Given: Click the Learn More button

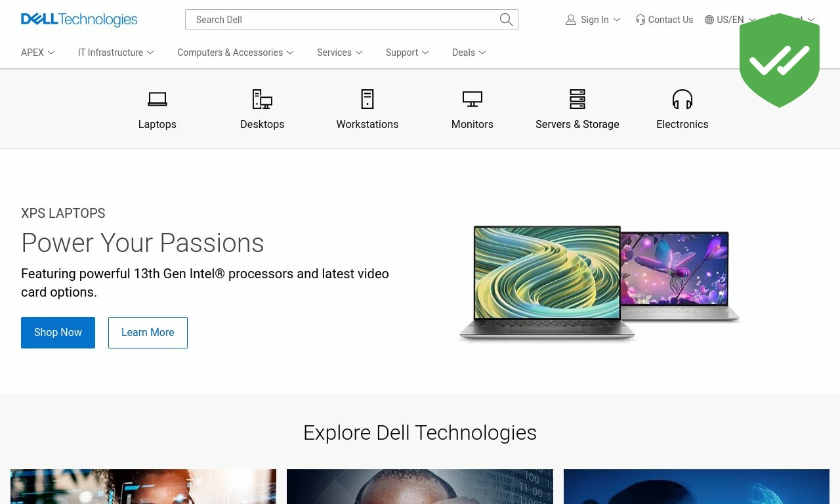Looking at the screenshot, I should pos(148,333).
